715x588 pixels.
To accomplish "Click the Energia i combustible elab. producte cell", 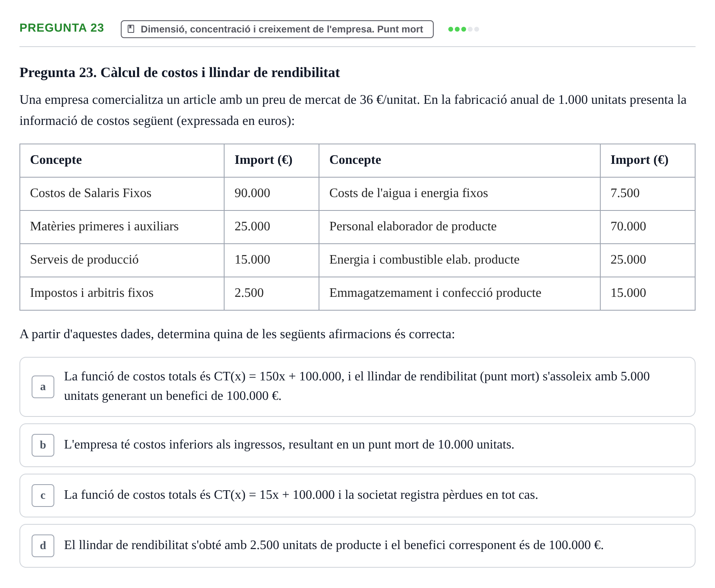I will coord(460,260).
